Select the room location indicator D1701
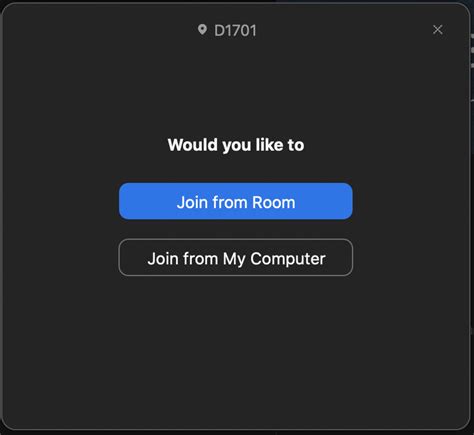Screen dimensions: 474x435 [235, 31]
